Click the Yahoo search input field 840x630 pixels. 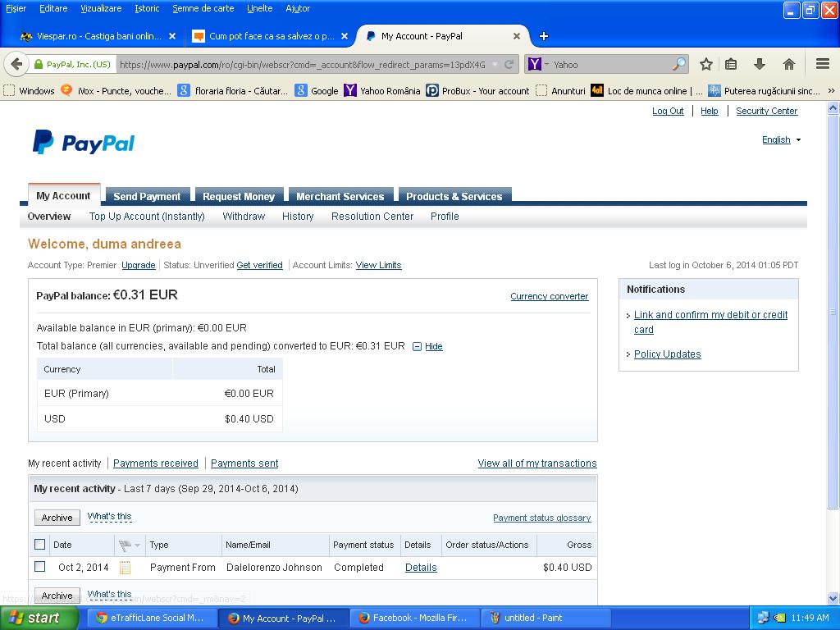[x=611, y=64]
